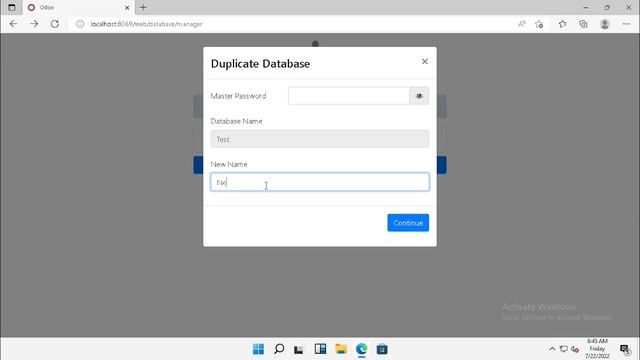Viewport: 640px width, 360px height.
Task: Open tab actions menu icon
Action: (x=11, y=7)
